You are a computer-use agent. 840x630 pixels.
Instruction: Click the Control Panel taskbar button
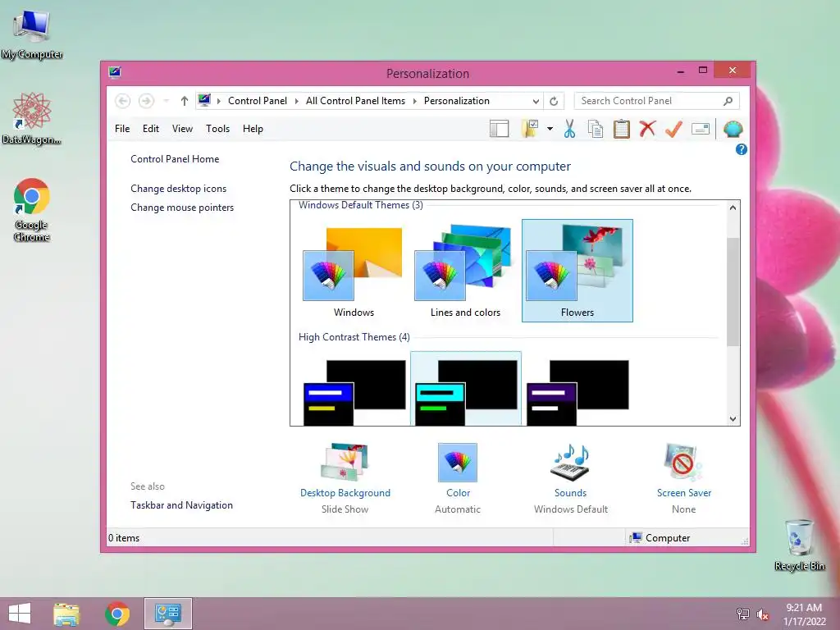[x=167, y=614]
